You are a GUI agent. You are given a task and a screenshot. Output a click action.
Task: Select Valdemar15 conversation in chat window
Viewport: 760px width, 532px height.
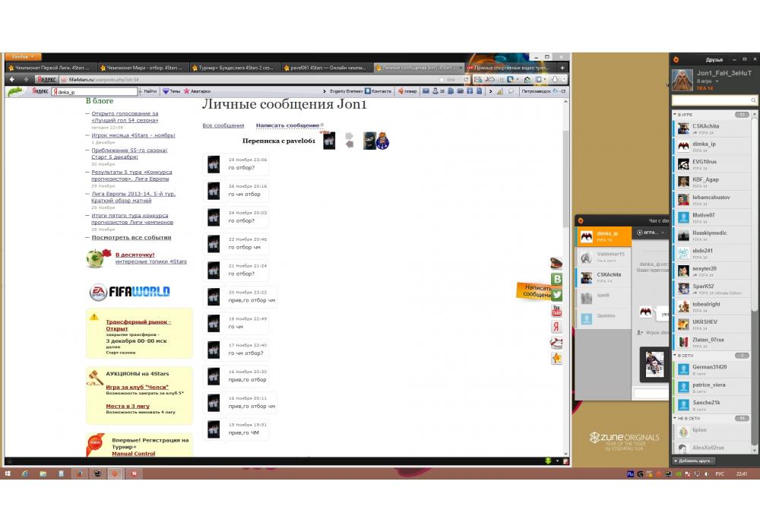(x=603, y=257)
